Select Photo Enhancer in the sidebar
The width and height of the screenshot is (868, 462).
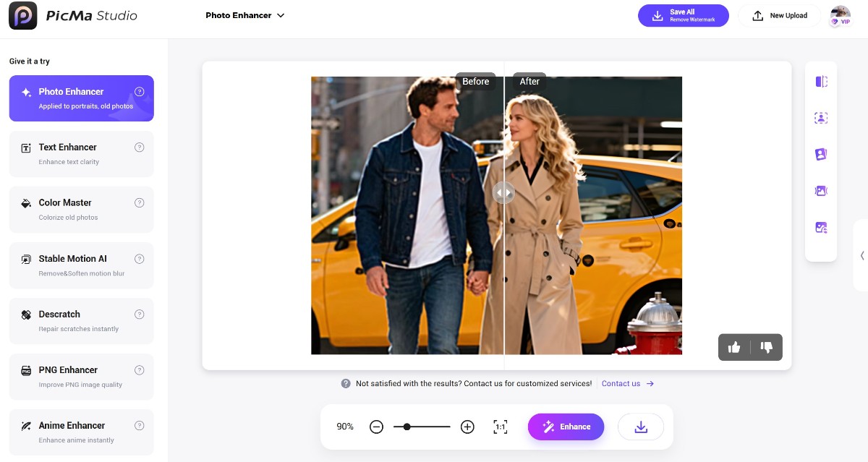coord(82,98)
